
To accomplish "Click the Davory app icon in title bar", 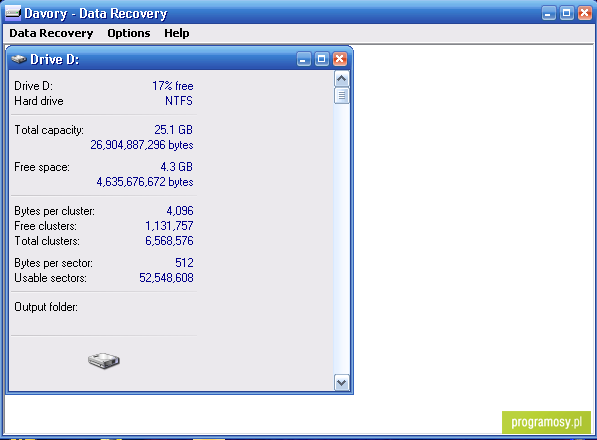I will [13, 13].
